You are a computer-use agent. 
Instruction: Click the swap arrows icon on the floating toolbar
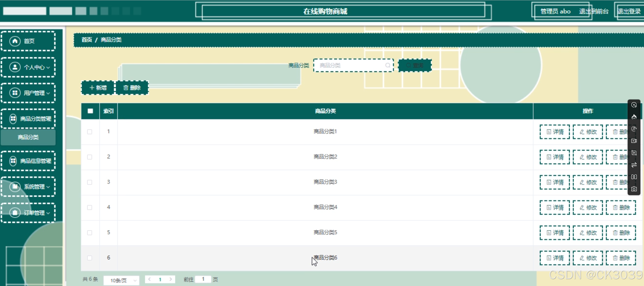[634, 165]
